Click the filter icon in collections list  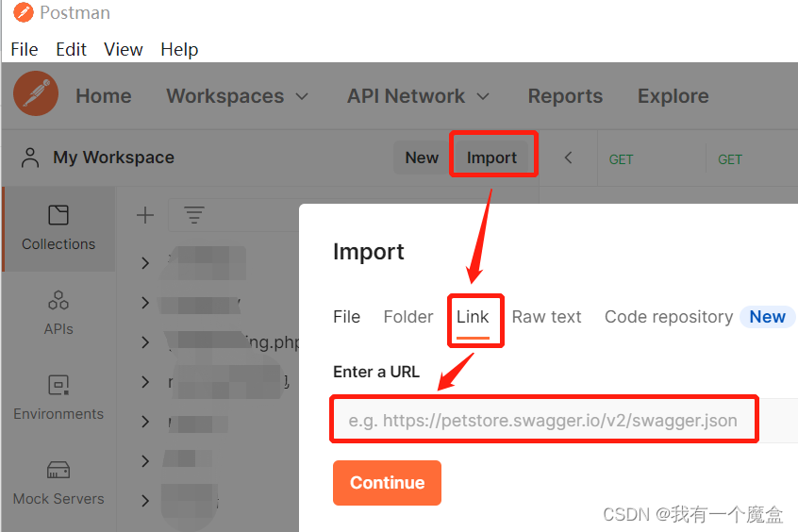(194, 215)
